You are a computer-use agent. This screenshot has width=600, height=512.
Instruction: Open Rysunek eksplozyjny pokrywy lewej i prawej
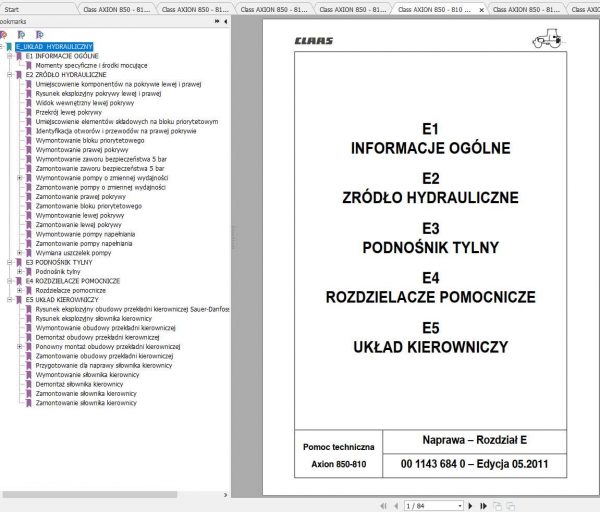click(x=98, y=94)
